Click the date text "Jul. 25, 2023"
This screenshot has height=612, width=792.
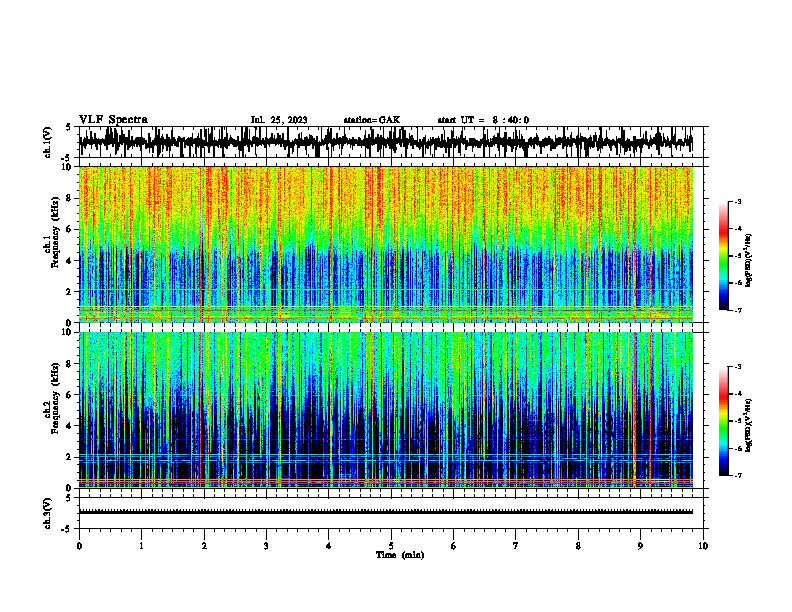coord(279,120)
